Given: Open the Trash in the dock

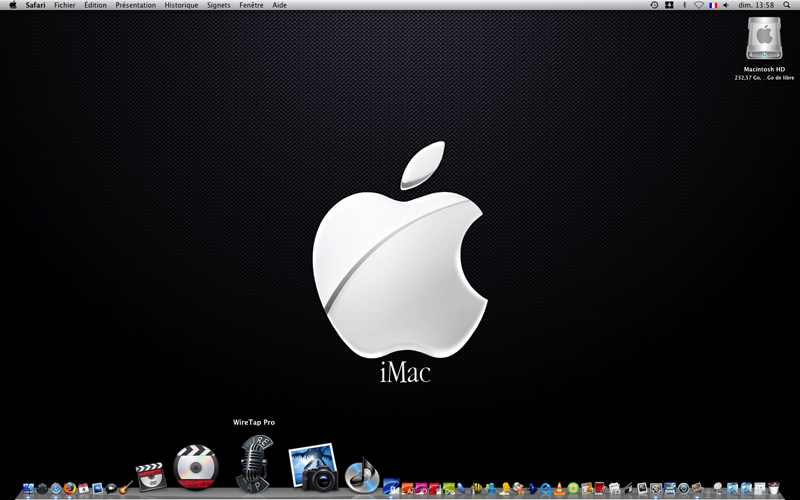Looking at the screenshot, I should (x=774, y=488).
